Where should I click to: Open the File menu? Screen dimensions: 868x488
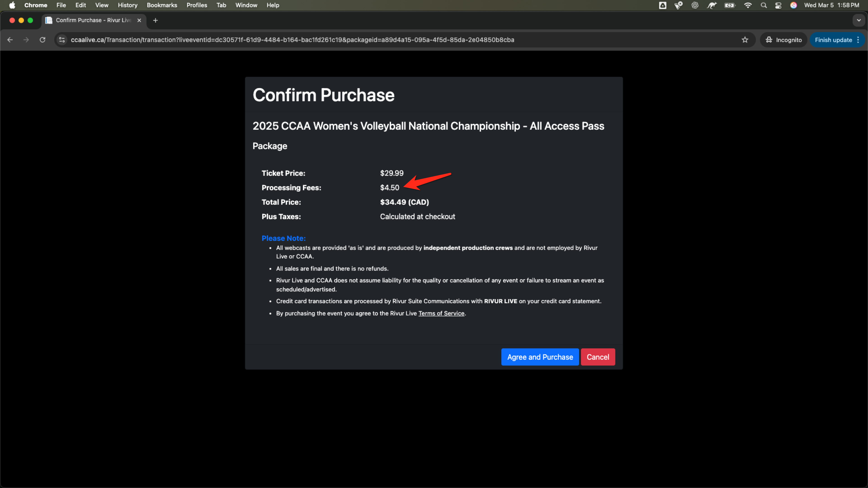(61, 5)
